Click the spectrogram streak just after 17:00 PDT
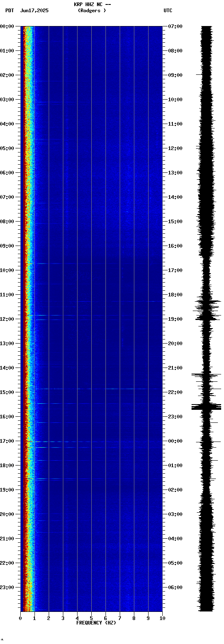 coord(98,442)
